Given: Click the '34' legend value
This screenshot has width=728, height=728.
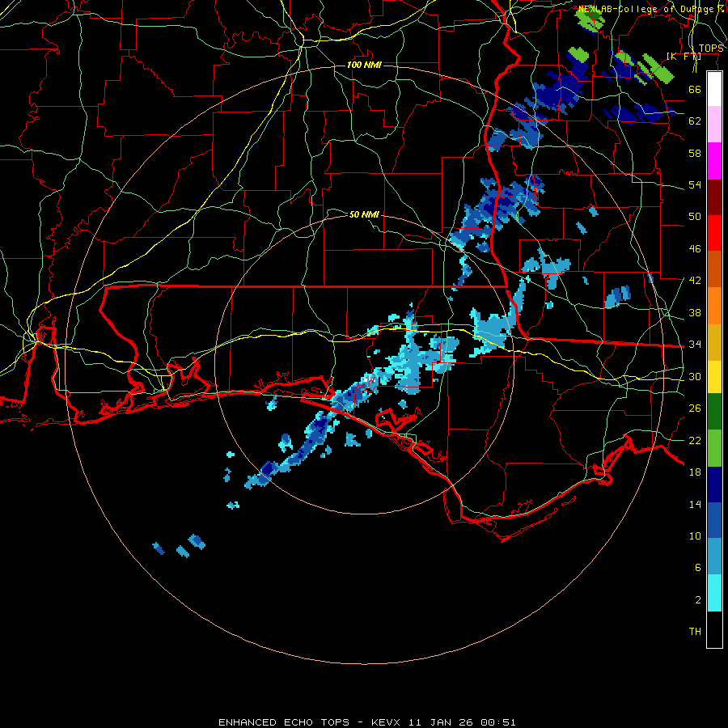Looking at the screenshot, I should pos(695,345).
